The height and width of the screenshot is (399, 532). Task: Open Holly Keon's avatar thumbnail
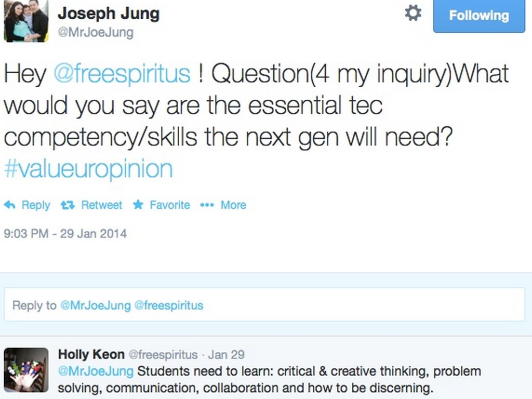click(26, 369)
